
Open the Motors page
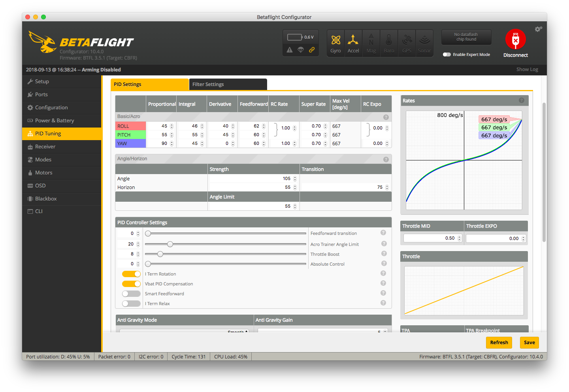(x=62, y=173)
